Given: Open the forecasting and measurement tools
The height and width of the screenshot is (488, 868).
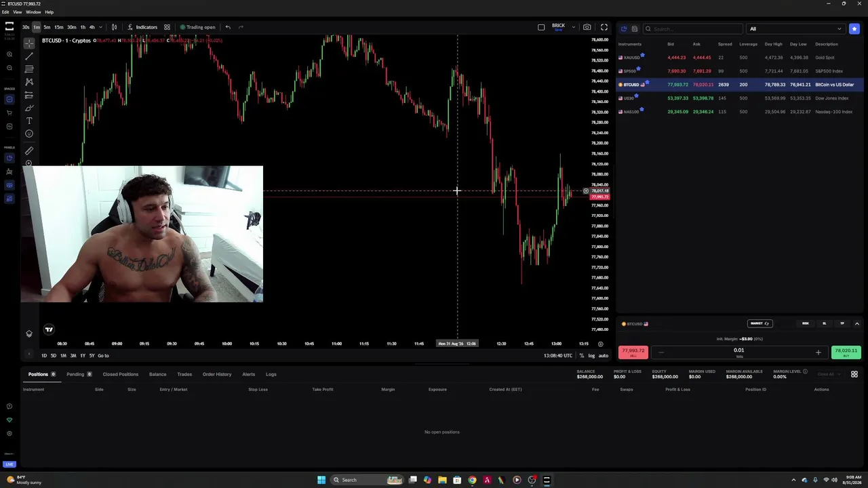Looking at the screenshot, I should tap(29, 95).
